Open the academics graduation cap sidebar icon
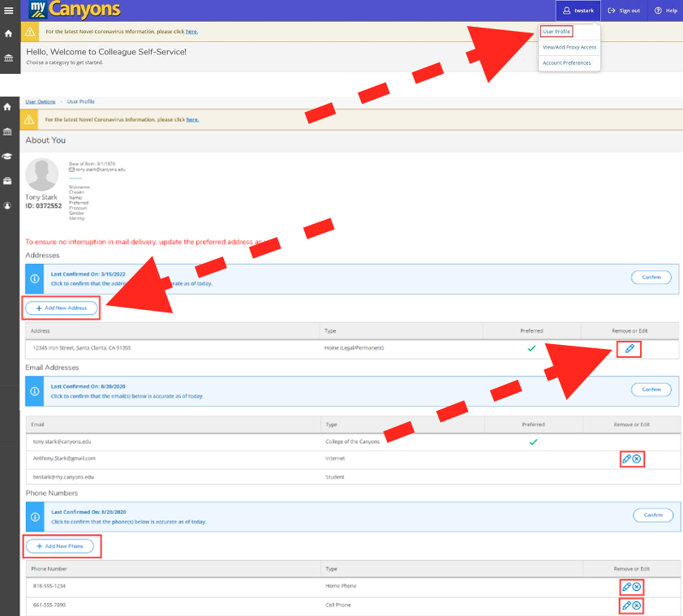Image resolution: width=683 pixels, height=616 pixels. click(x=7, y=156)
